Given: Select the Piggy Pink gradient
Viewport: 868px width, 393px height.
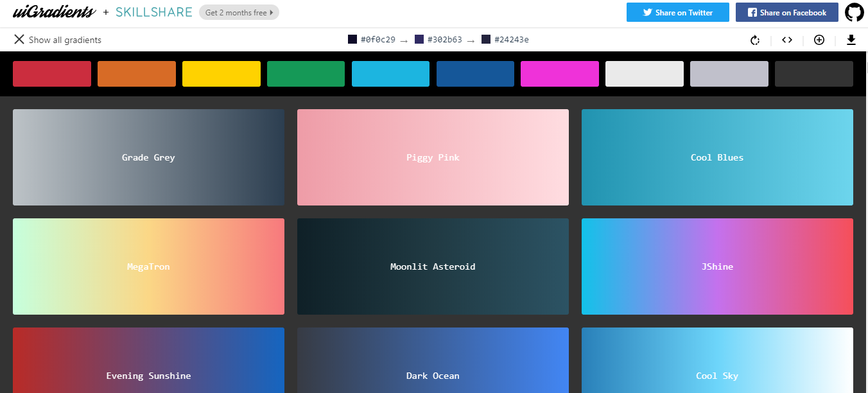Looking at the screenshot, I should point(433,157).
